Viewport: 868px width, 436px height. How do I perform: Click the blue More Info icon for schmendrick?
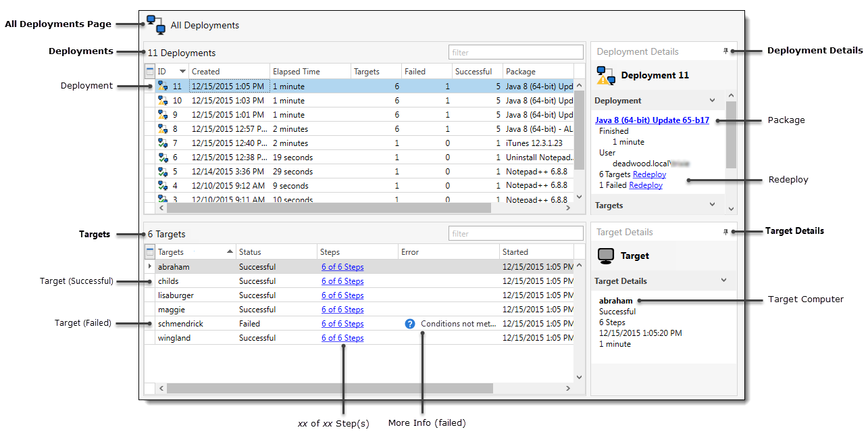coord(409,324)
